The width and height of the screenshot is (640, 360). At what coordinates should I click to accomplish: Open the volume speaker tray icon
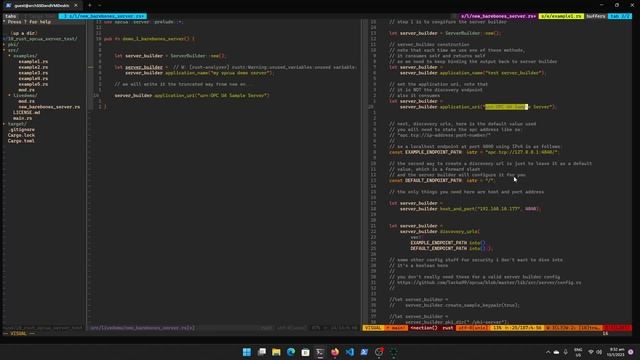[599, 352]
